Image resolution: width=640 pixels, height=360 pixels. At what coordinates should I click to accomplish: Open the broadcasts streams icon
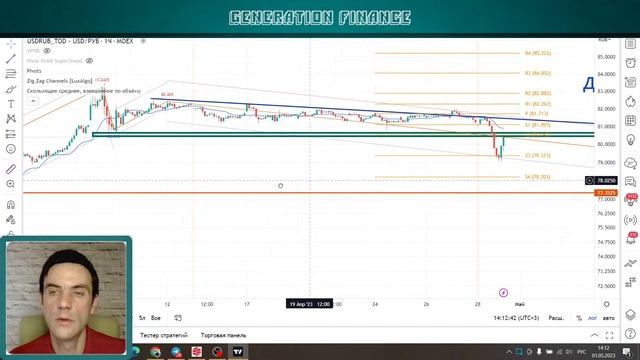(x=630, y=220)
